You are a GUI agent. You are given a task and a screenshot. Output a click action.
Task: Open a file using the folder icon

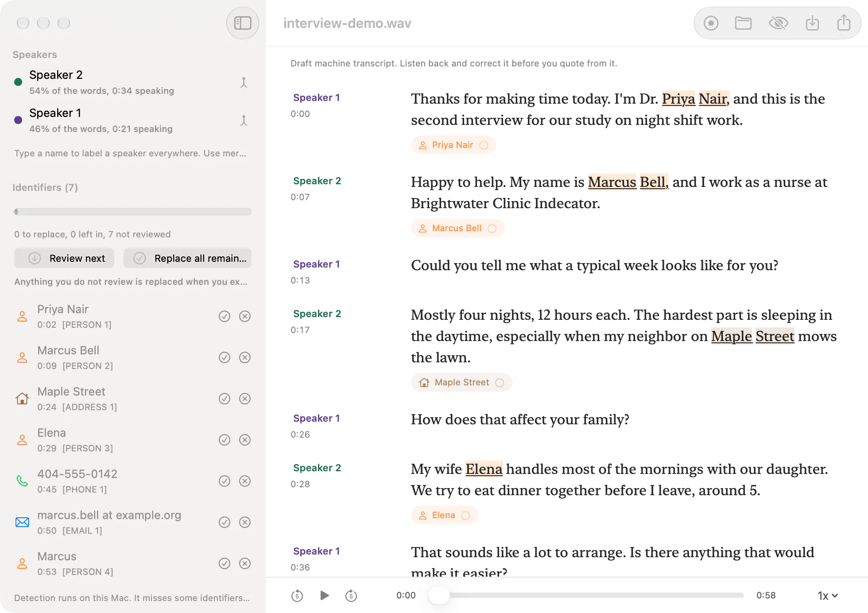pos(743,23)
